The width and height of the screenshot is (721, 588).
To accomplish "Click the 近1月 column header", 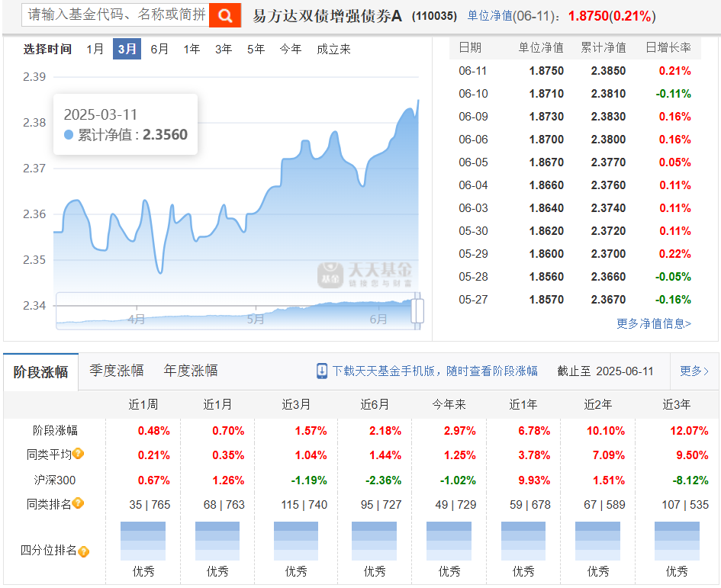I will click(217, 404).
